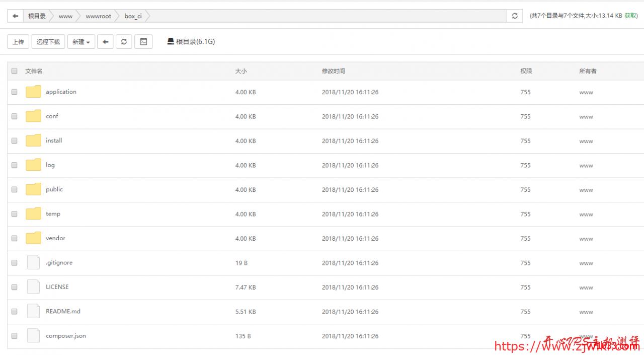Check the box for conf folder
Viewport: 644px width, 355px height.
tap(15, 116)
